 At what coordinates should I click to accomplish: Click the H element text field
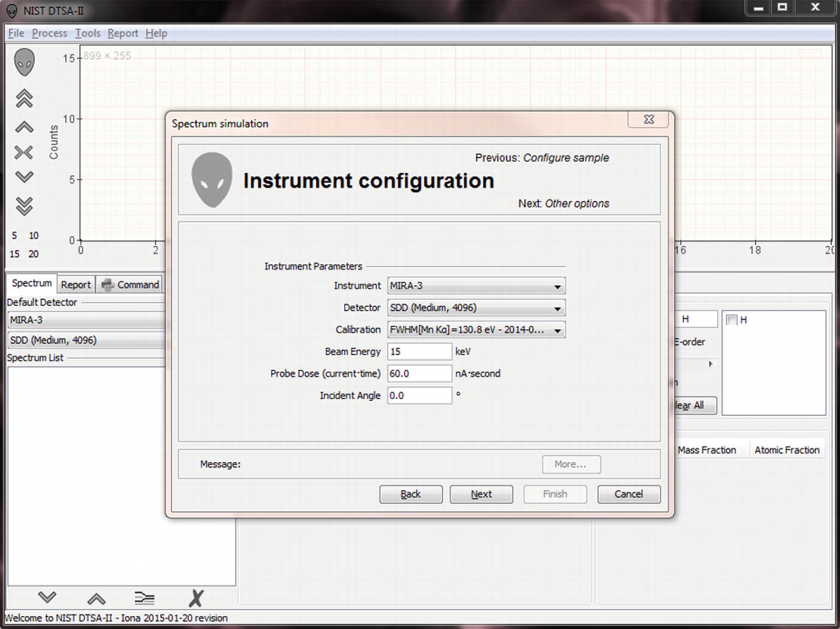tap(696, 319)
